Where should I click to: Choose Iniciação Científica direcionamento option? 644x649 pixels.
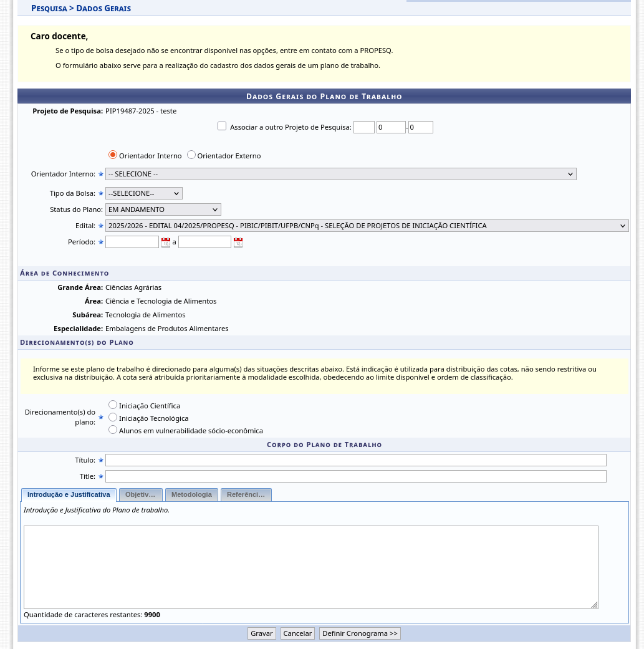point(113,405)
